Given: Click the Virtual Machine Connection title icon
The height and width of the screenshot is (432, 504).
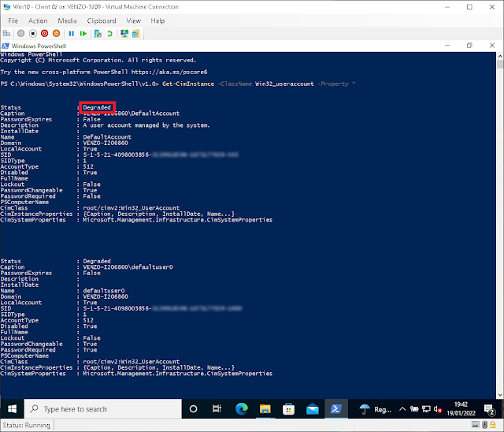Looking at the screenshot, I should (x=6, y=7).
